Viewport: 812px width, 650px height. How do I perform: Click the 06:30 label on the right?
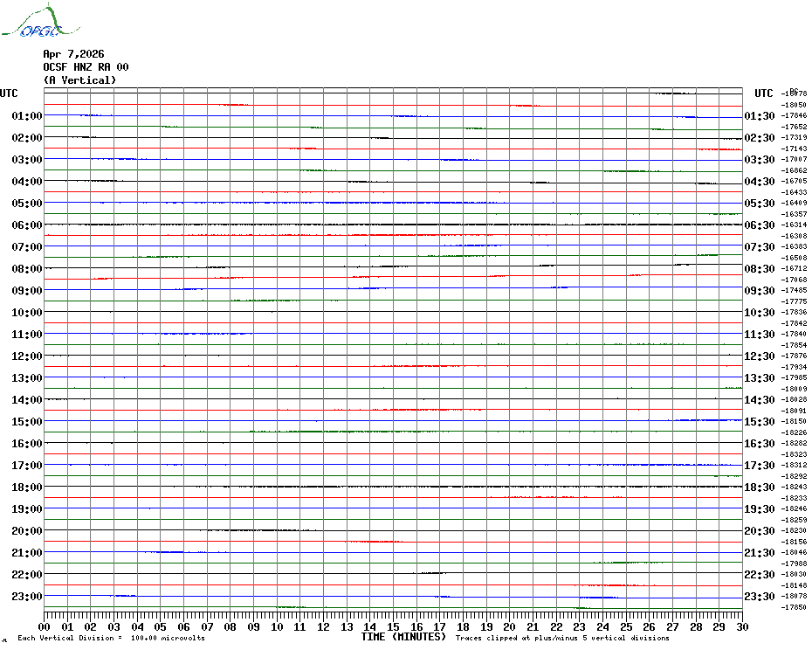click(760, 225)
